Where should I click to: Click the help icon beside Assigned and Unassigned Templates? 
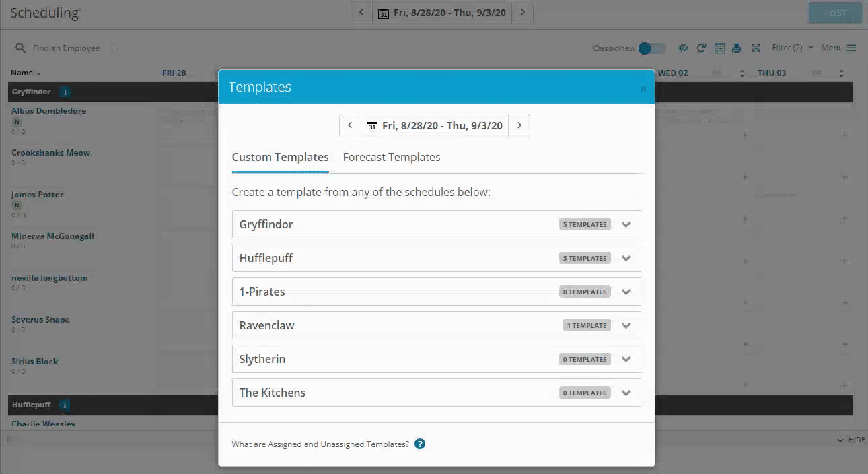420,444
